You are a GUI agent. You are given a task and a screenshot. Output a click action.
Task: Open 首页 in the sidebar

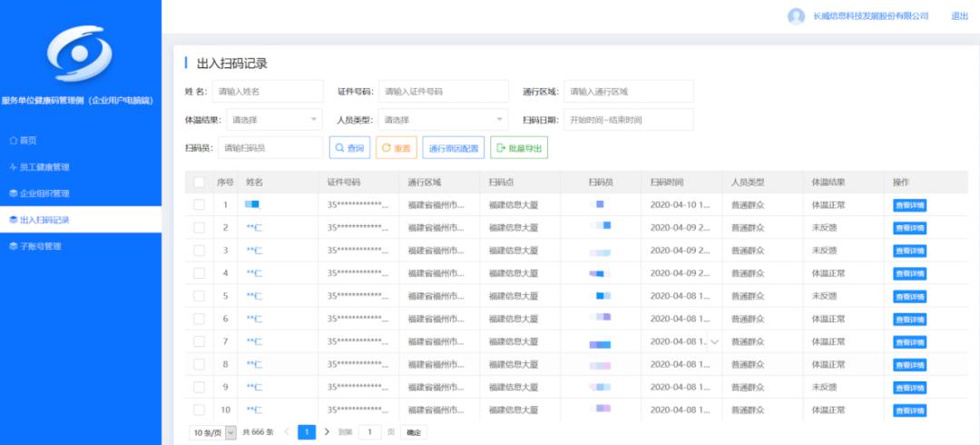click(23, 141)
